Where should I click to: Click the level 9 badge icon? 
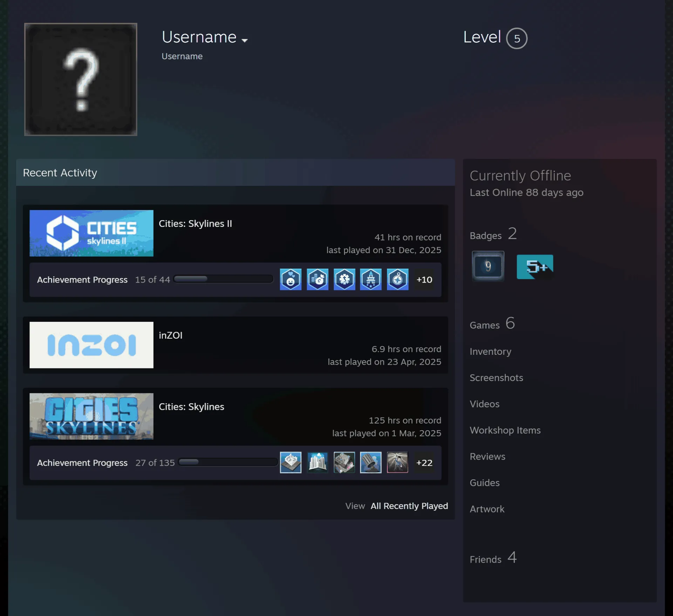(x=488, y=266)
